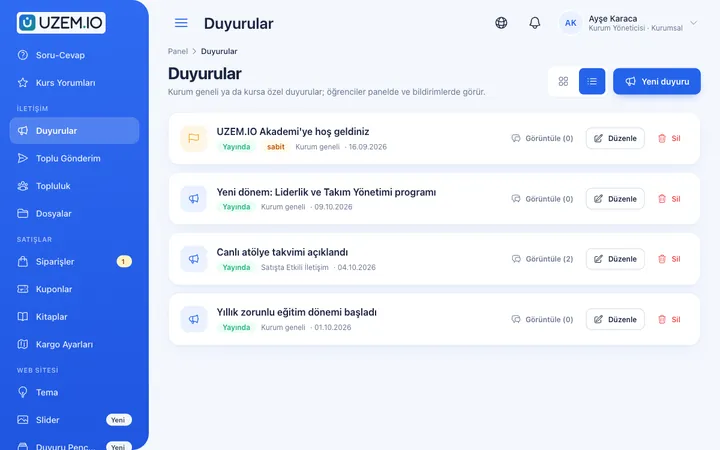720x450 pixels.
Task: View Görüntüle (0) for Liderlik program announcement
Action: pyautogui.click(x=542, y=199)
